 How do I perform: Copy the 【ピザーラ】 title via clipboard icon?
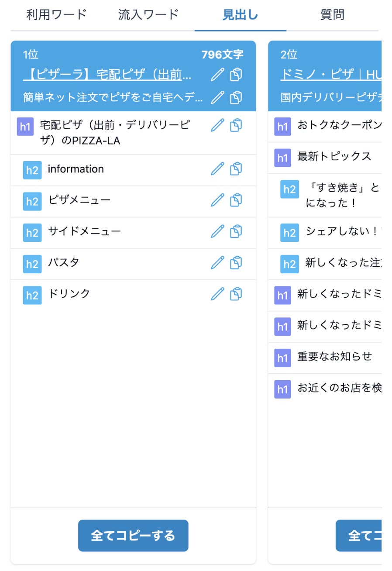coord(236,75)
